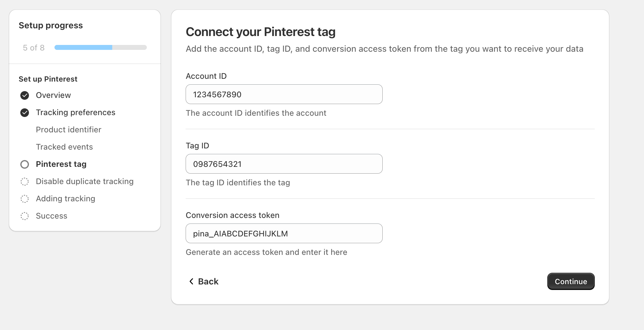The height and width of the screenshot is (330, 644).
Task: Go back using the Back link
Action: 208,281
